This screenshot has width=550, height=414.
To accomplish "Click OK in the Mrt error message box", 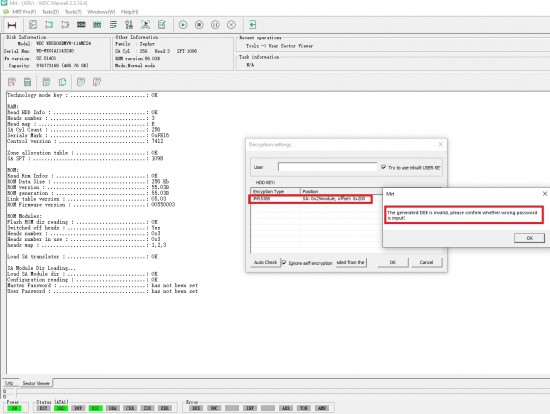I will tap(529, 238).
